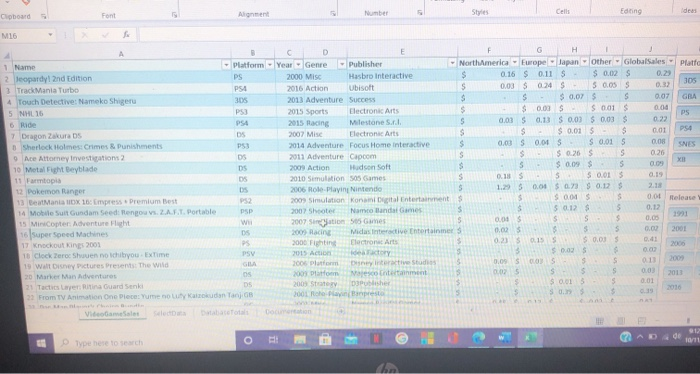Open Clipboard group dialog launcher
This screenshot has height=374, width=700.
click(x=43, y=16)
